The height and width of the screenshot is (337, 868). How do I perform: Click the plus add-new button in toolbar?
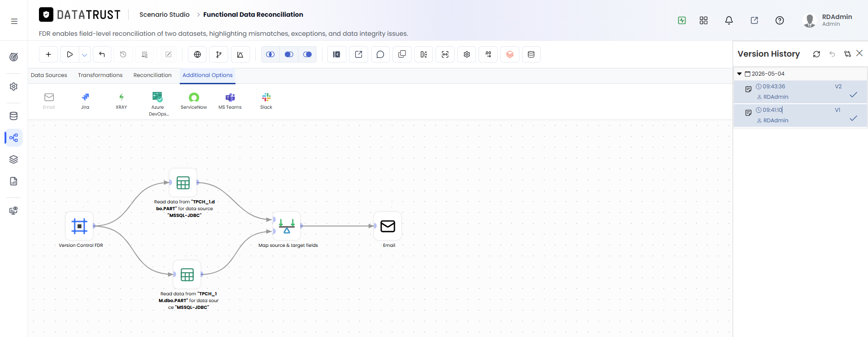point(48,54)
